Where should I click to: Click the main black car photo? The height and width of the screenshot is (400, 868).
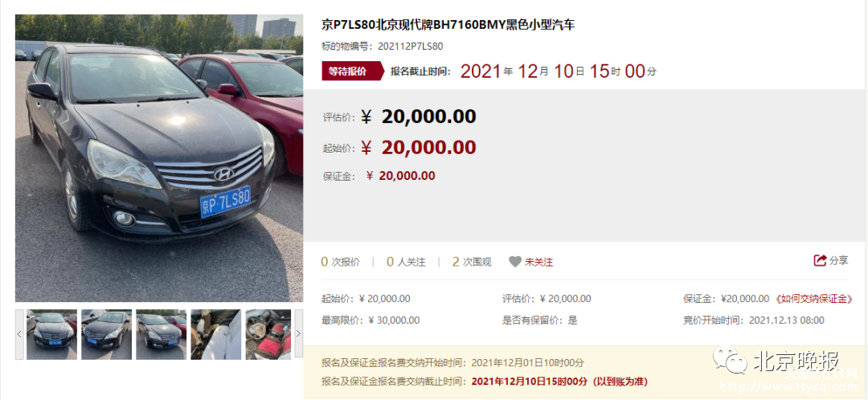coord(159,157)
